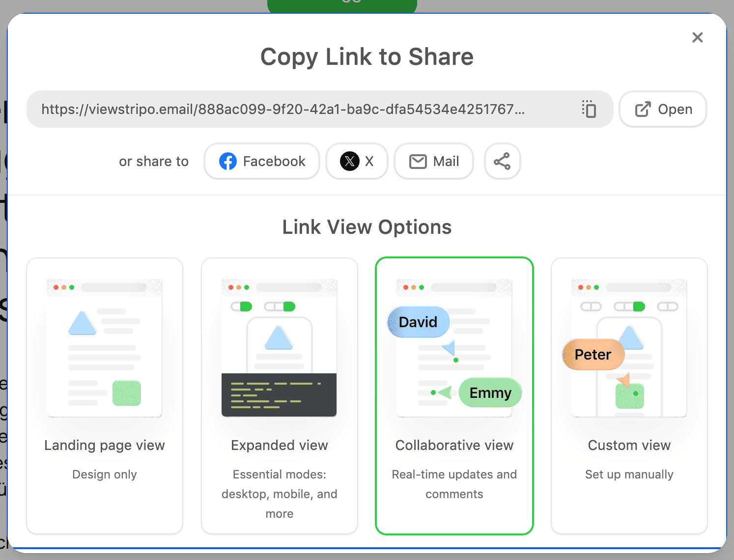Share the link on X
The image size is (734, 560).
[x=357, y=161]
